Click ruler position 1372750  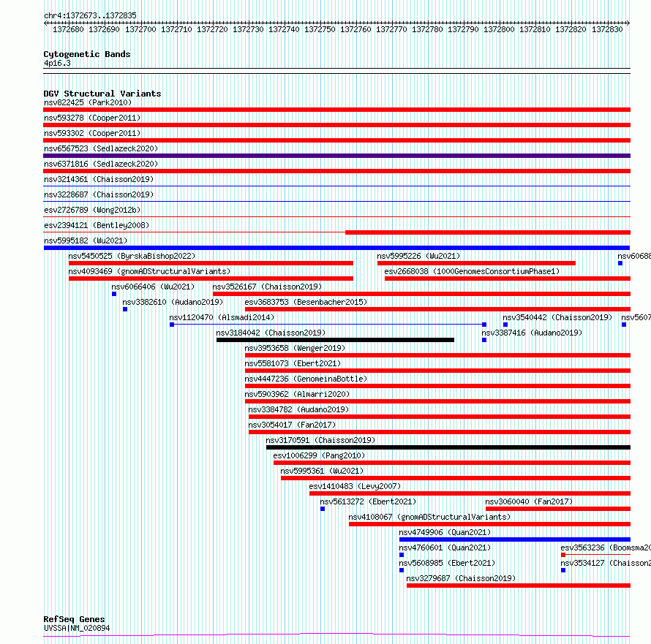[x=320, y=29]
